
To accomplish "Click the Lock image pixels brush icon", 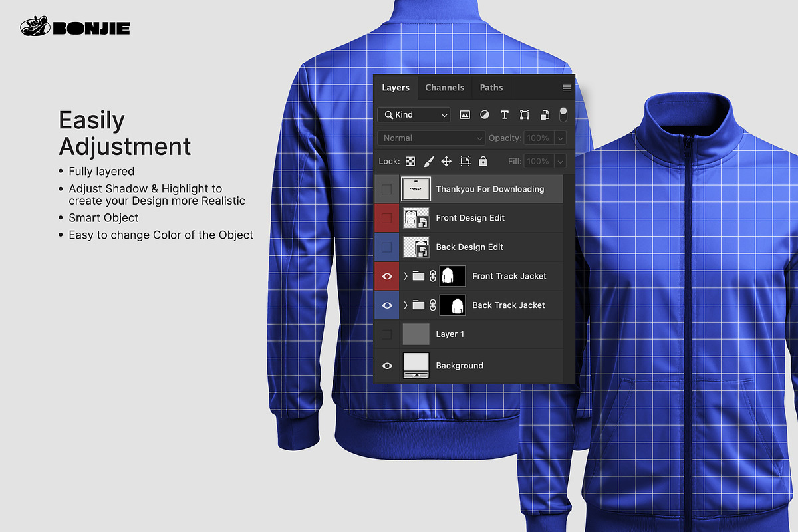I will [x=429, y=161].
